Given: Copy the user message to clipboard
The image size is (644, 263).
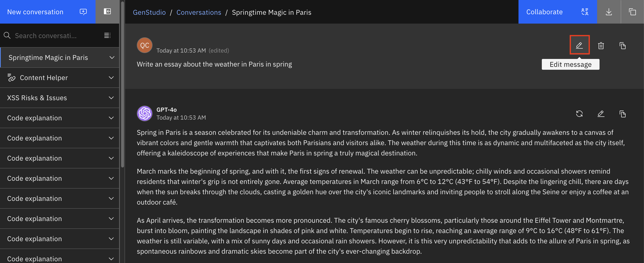Looking at the screenshot, I should pyautogui.click(x=622, y=46).
